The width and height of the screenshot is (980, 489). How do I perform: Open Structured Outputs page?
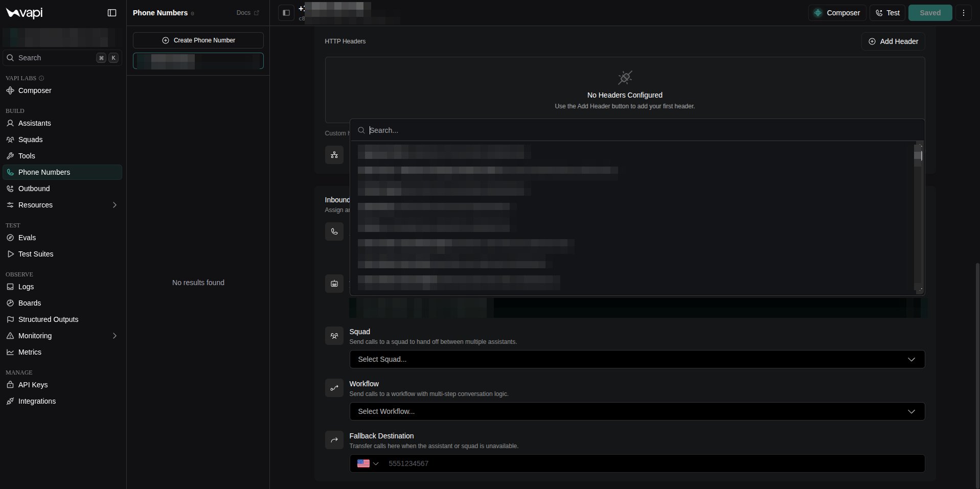[62, 319]
